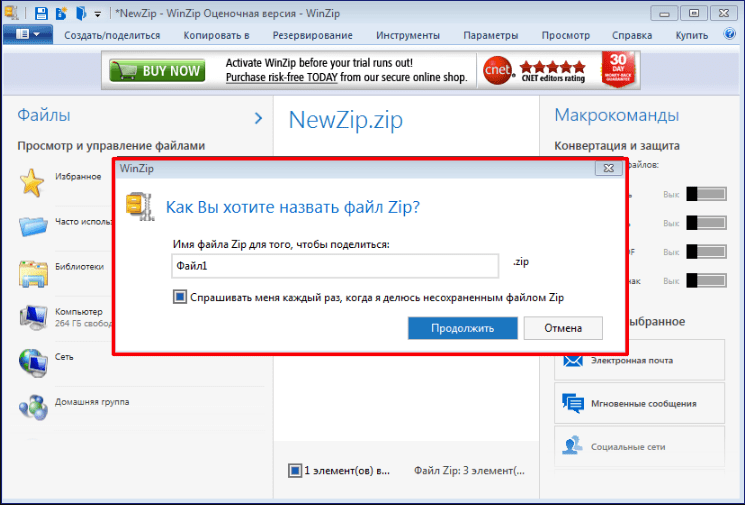Open Домашняя группа icon

[33, 406]
